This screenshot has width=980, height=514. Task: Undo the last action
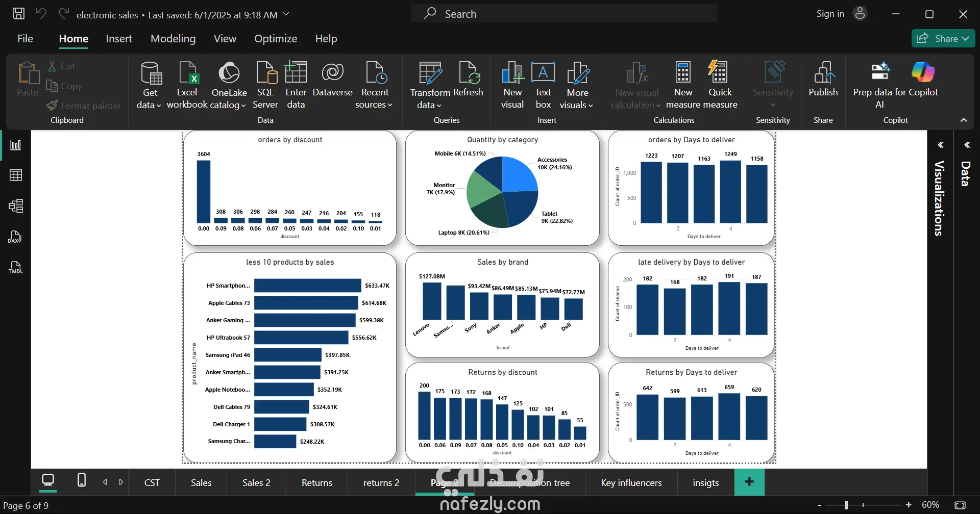tap(41, 14)
